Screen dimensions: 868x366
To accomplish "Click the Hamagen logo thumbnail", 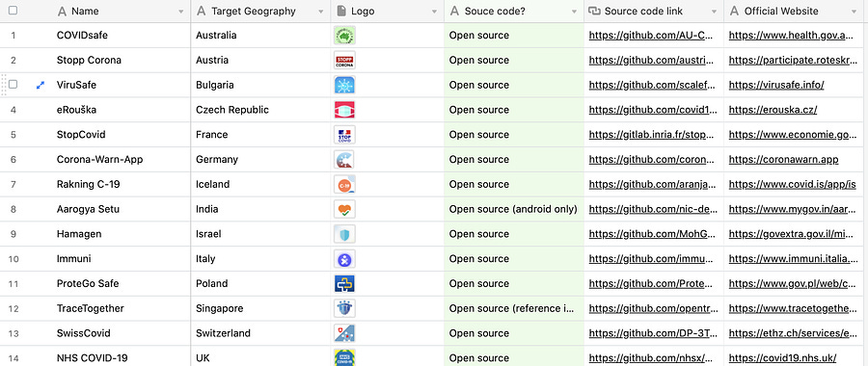I will pyautogui.click(x=344, y=234).
